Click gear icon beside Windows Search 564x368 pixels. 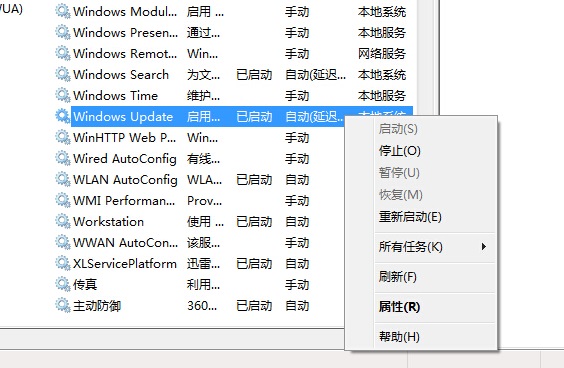coord(63,74)
